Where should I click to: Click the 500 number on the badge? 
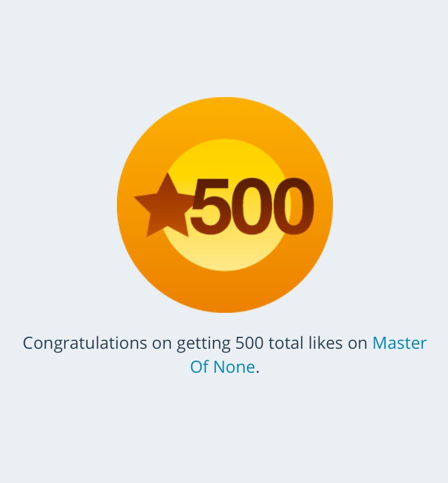(252, 206)
